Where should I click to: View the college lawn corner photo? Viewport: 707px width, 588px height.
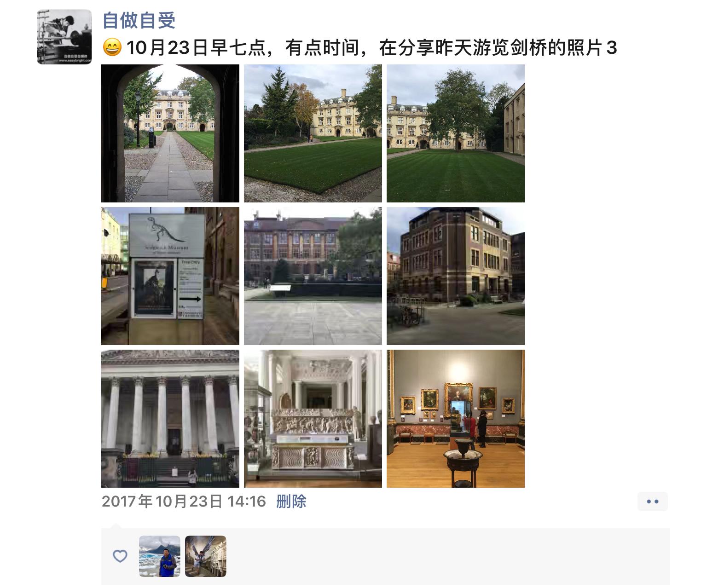coord(313,133)
